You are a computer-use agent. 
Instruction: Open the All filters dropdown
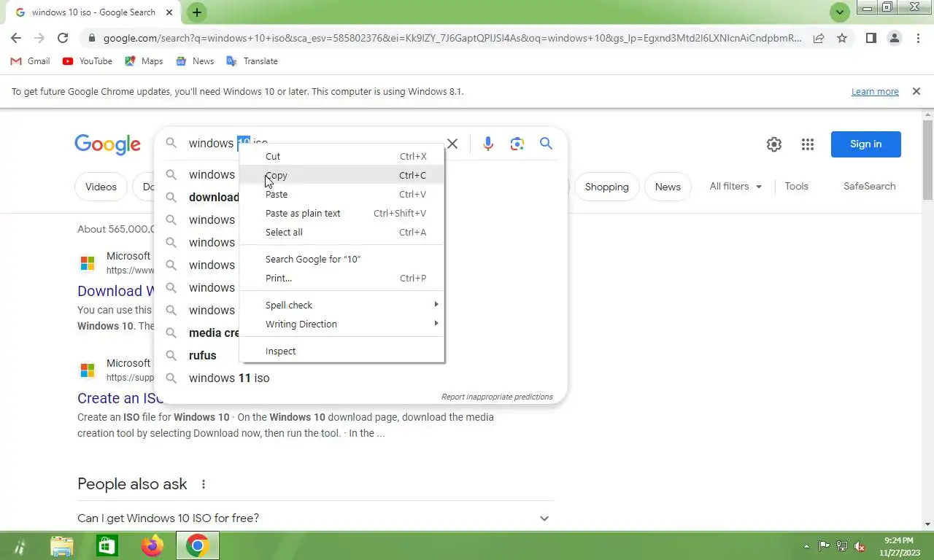coord(736,186)
